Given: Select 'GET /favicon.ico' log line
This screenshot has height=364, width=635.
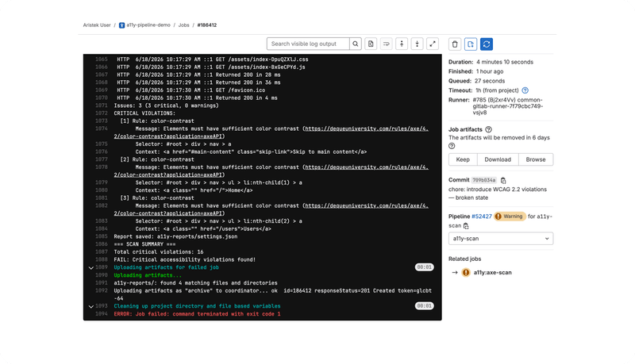Looking at the screenshot, I should [x=191, y=90].
